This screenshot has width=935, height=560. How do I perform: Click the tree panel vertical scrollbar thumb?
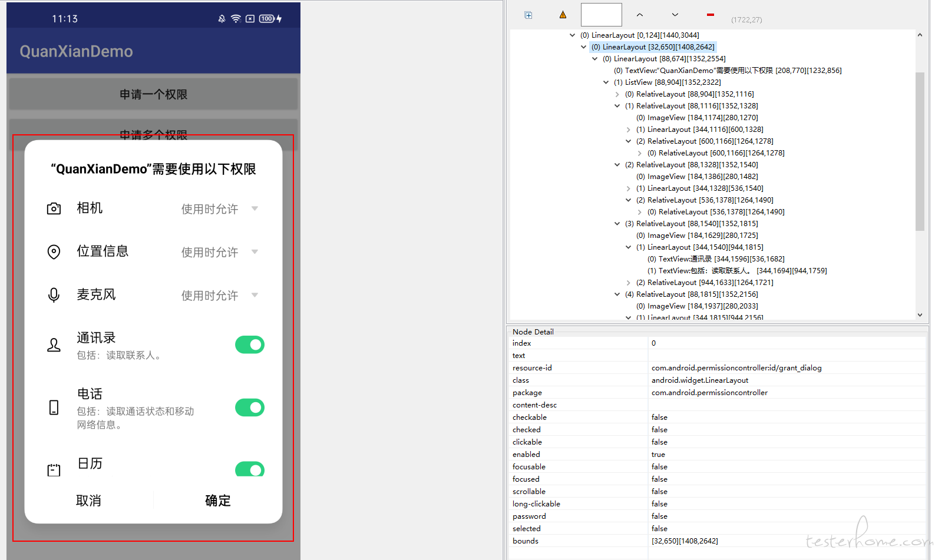pyautogui.click(x=920, y=151)
